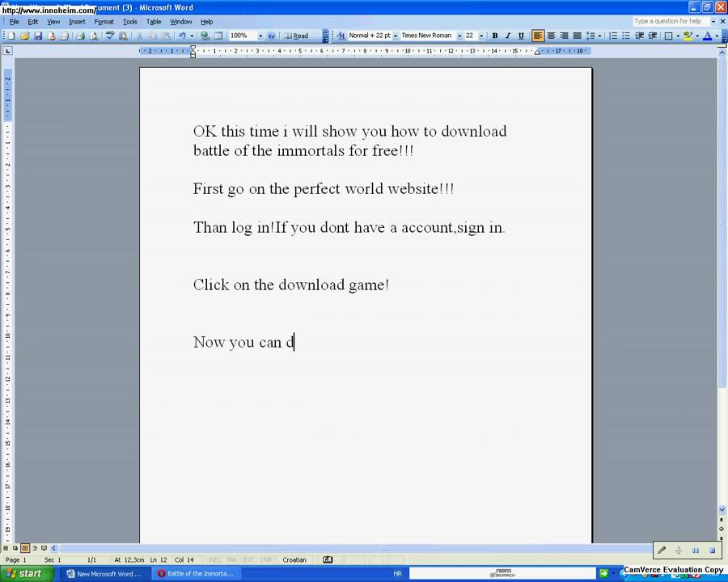Open the Styles and Formatting pane icon
The height and width of the screenshot is (582, 728).
[x=341, y=36]
